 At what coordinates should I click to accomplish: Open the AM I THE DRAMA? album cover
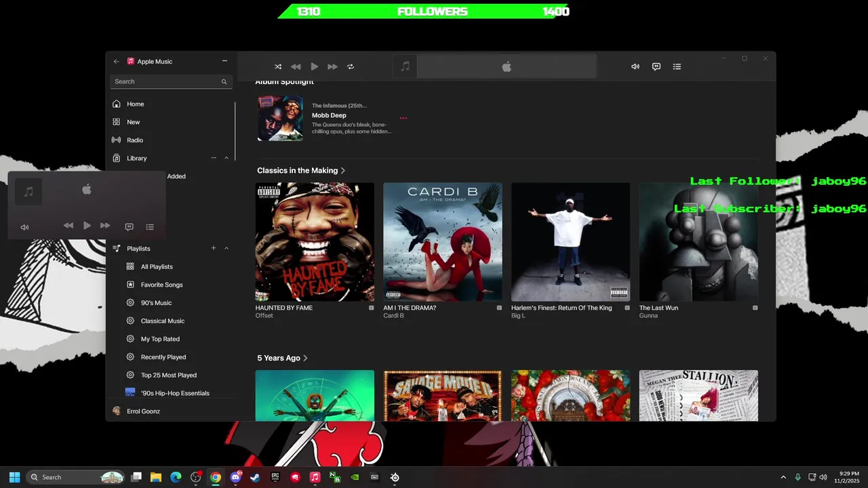click(x=442, y=242)
